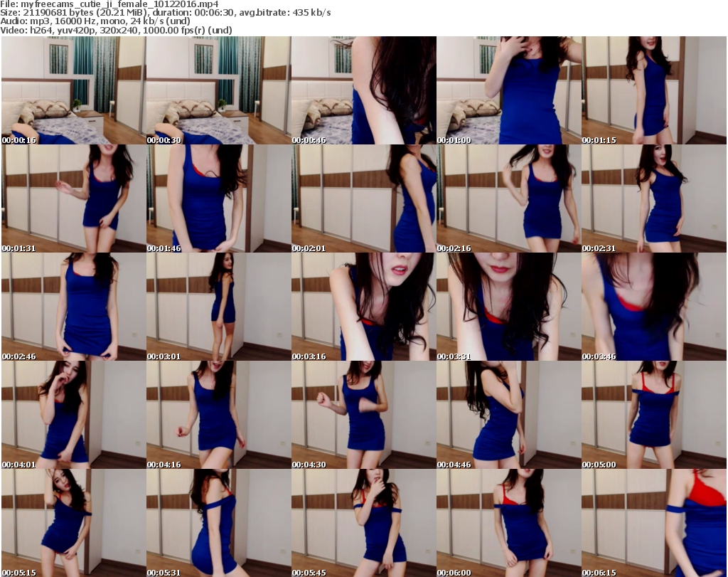The height and width of the screenshot is (577, 728).
Task: Open the last thumbnail at 00:06:15
Action: click(653, 523)
